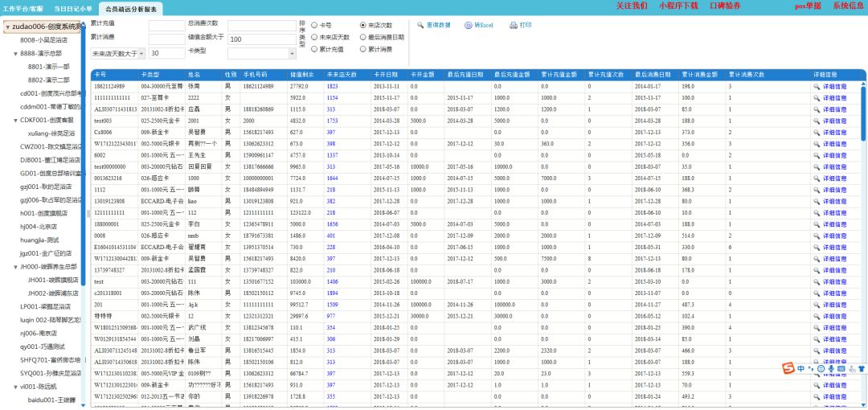Select the 累计充值 sort radio button
Viewport: 868px width, 410px height.
[314, 49]
